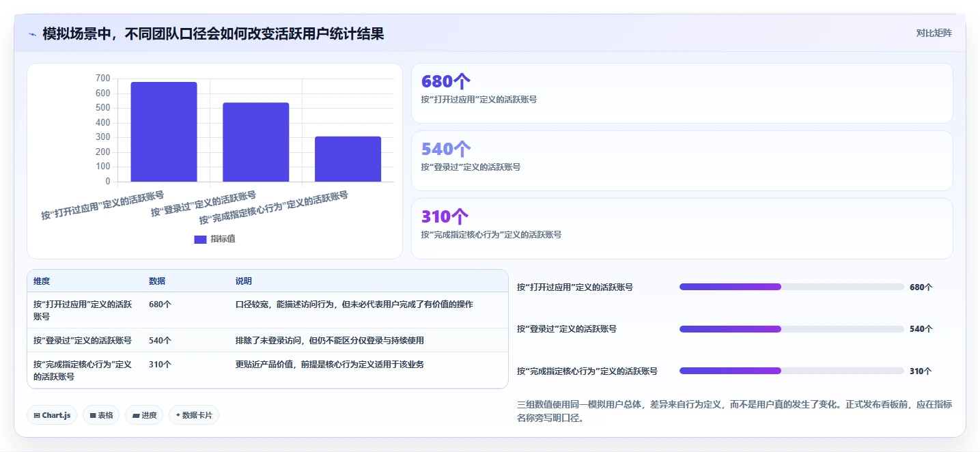Click the Chart.js tag chip

click(52, 415)
